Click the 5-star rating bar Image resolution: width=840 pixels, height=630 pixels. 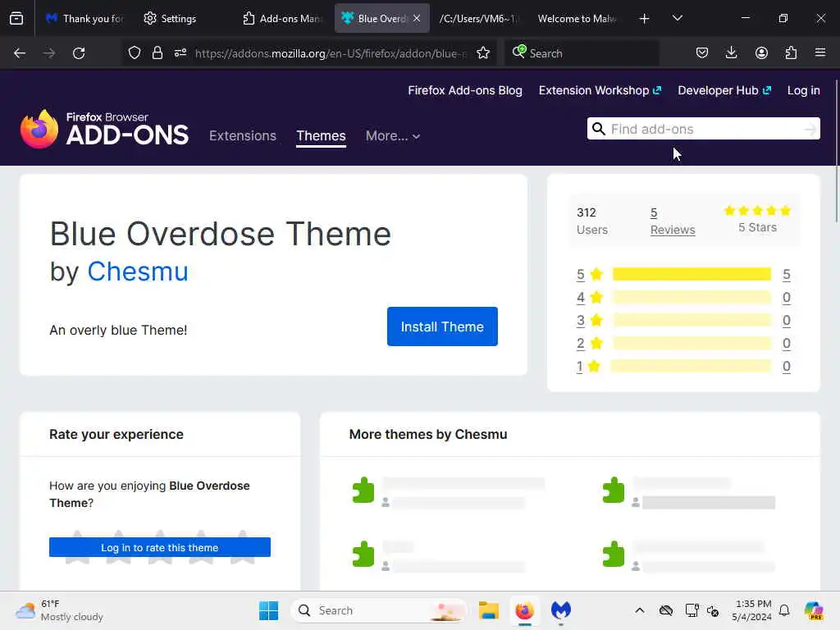coord(692,274)
